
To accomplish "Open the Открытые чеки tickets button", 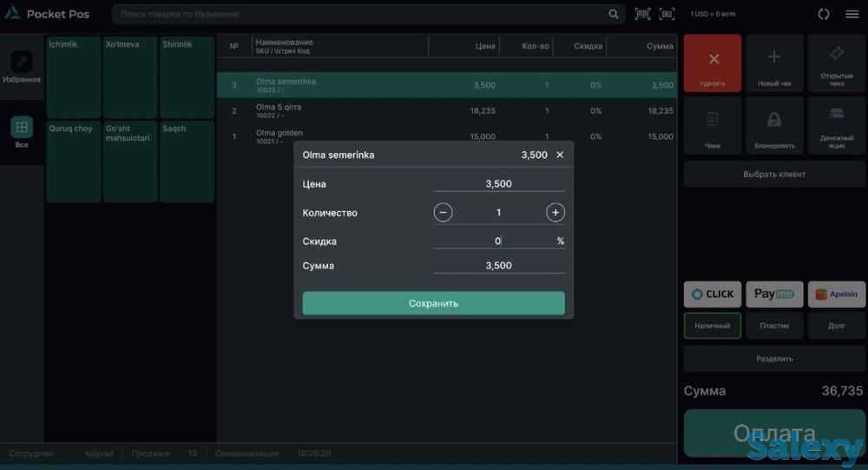I will [x=837, y=63].
